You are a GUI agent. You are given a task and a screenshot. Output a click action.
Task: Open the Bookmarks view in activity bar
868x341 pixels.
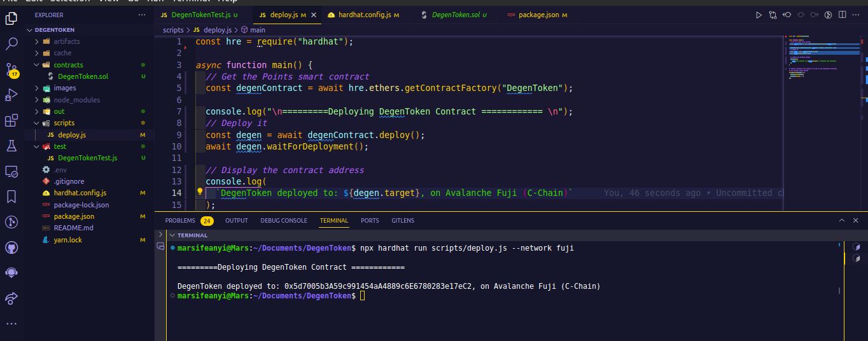point(11,197)
